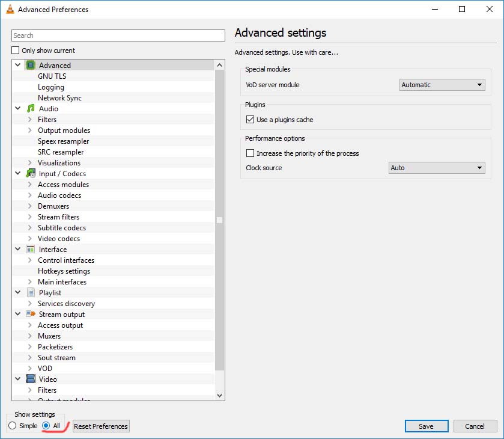The width and height of the screenshot is (504, 439).
Task: Expand the Access output node arrow
Action: pyautogui.click(x=30, y=325)
